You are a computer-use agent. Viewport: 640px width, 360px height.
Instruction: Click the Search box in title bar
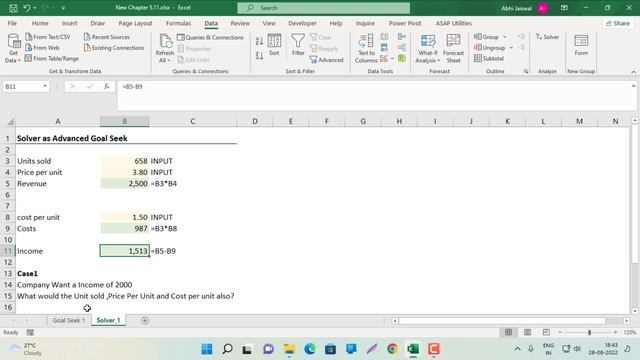(x=324, y=8)
